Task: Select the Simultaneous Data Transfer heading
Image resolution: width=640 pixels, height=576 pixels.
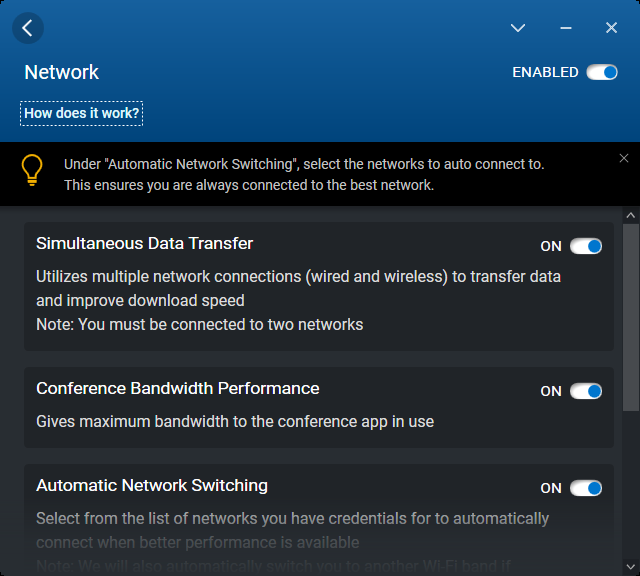Action: pyautogui.click(x=144, y=243)
